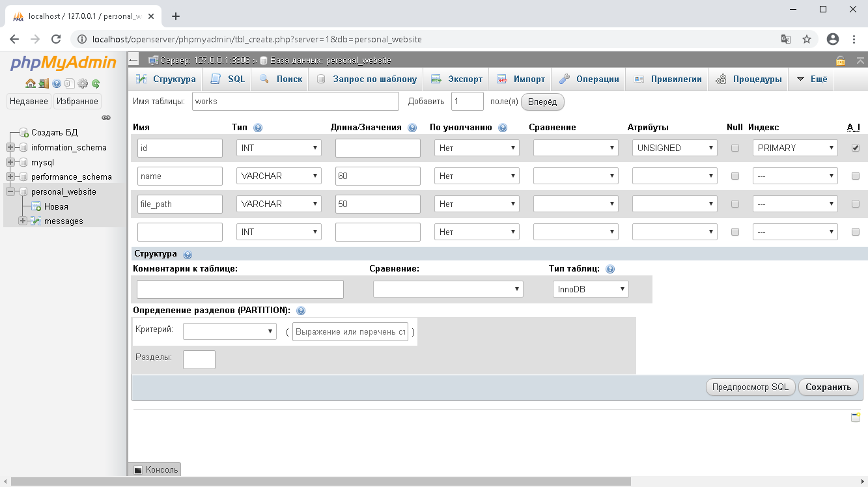Image resolution: width=868 pixels, height=487 pixels.
Task: Open index dropdown showing PRIMARY
Action: 795,148
